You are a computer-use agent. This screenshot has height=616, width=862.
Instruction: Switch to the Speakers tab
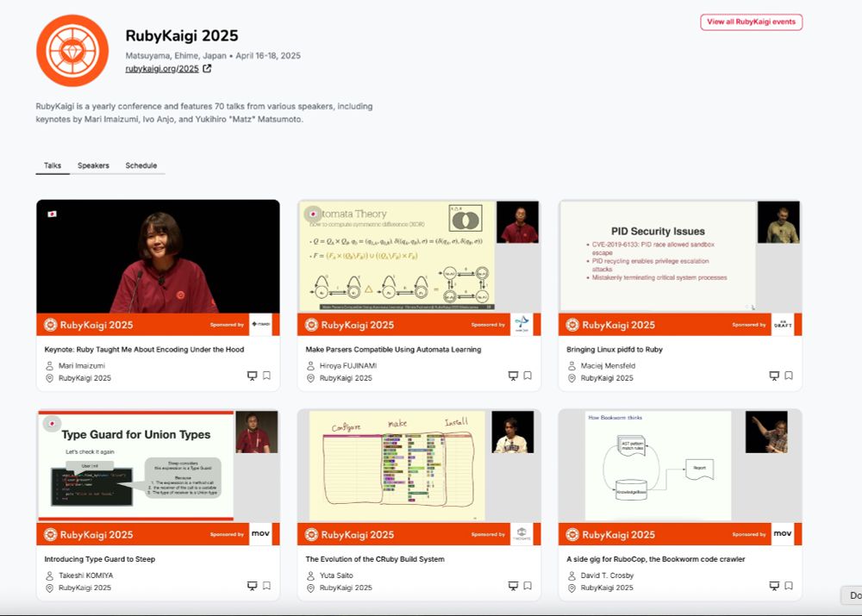93,165
